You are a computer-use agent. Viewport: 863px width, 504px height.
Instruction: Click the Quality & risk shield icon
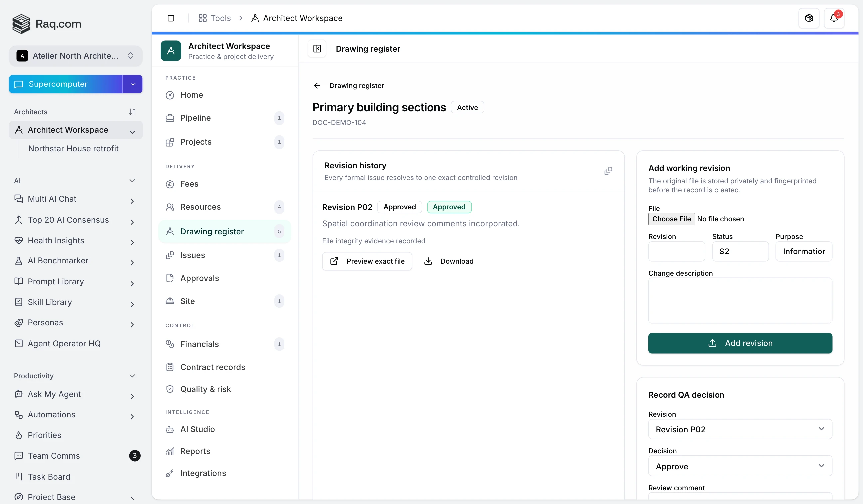pyautogui.click(x=170, y=389)
